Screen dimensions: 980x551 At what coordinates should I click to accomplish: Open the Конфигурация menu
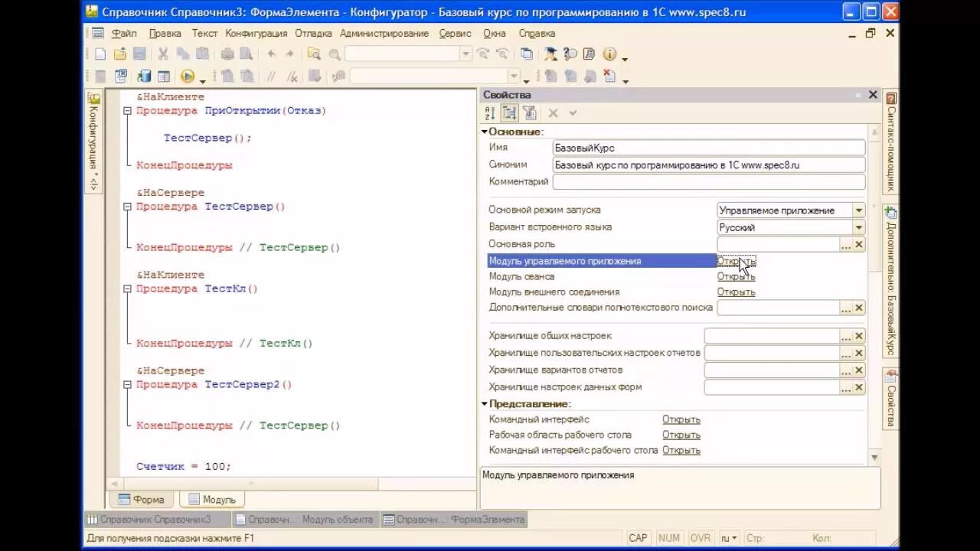256,33
